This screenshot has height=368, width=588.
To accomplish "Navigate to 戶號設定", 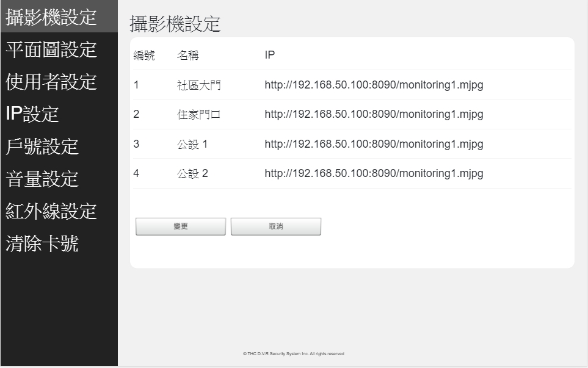I will click(x=42, y=146).
